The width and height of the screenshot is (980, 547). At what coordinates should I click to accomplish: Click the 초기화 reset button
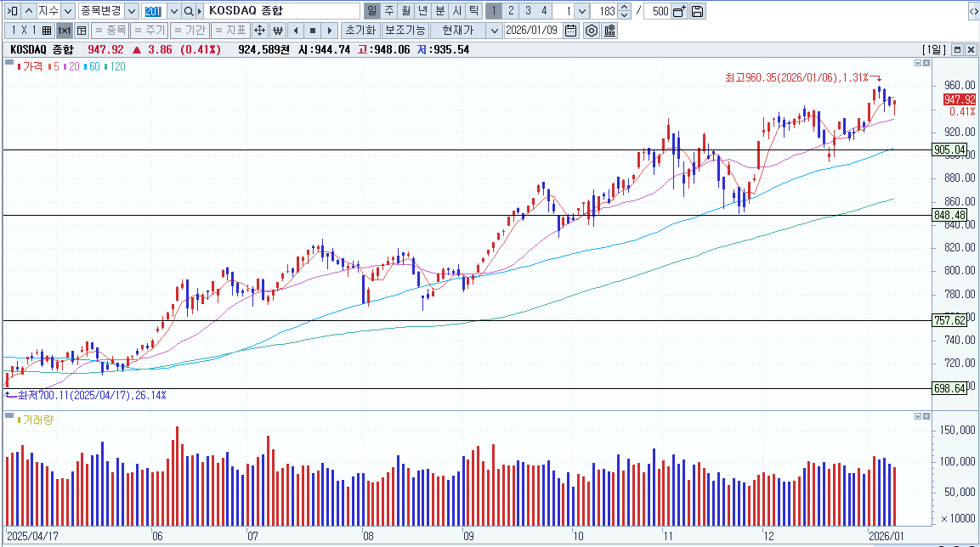tap(360, 30)
